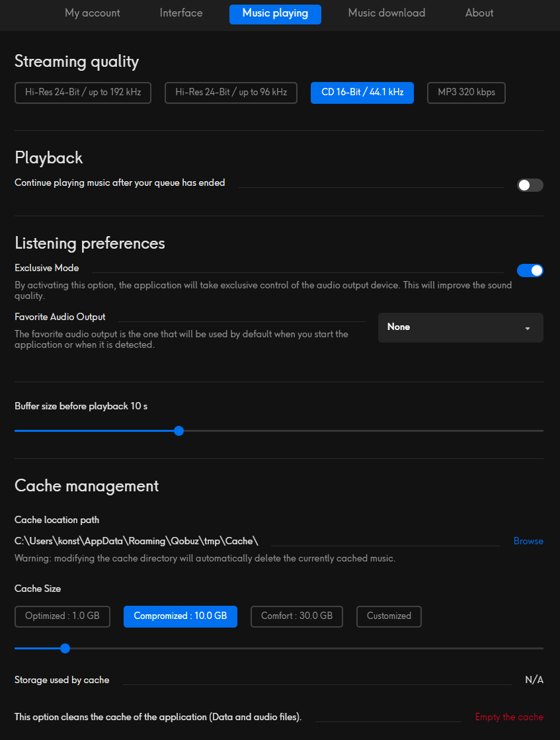The height and width of the screenshot is (740, 560).
Task: Disable the Exclusive Mode switch
Action: click(530, 270)
